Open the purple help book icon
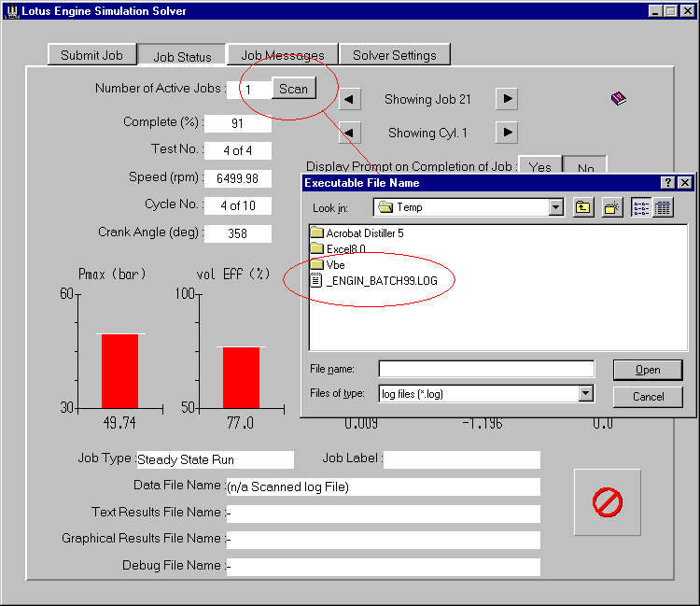 (618, 98)
